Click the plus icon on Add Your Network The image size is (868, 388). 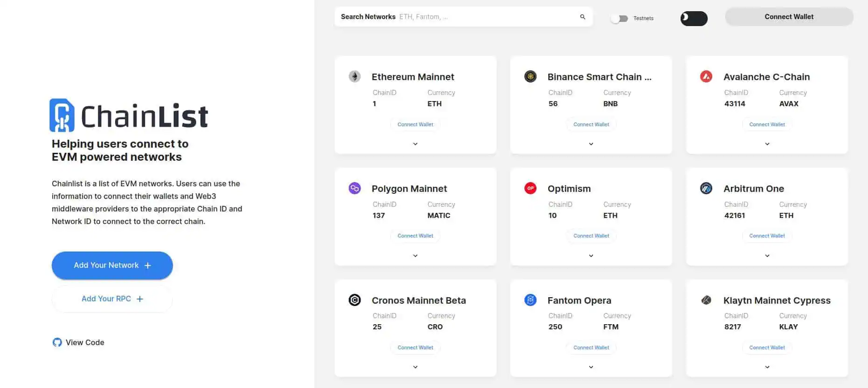(x=148, y=265)
